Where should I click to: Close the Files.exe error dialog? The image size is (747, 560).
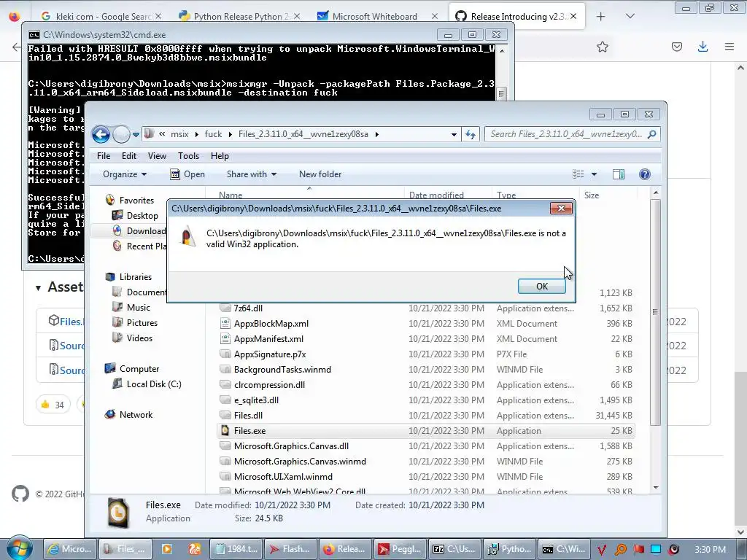[x=561, y=208]
